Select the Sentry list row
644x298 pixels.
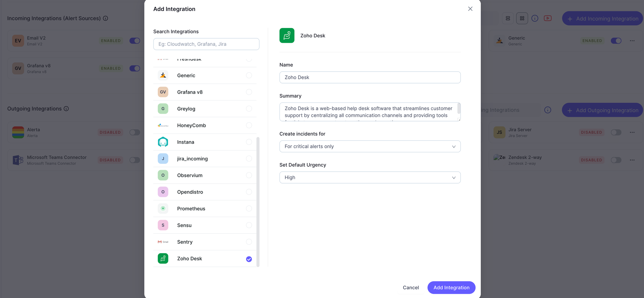[x=205, y=242]
